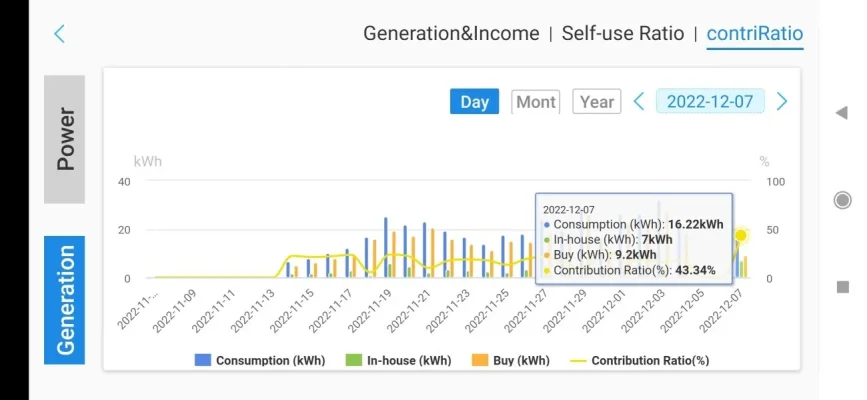Select the contriRatio tab
867x400 pixels.
pyautogui.click(x=755, y=34)
